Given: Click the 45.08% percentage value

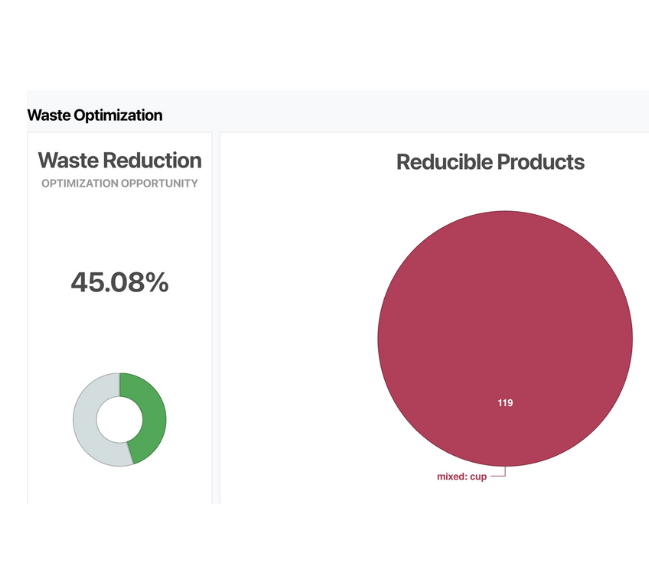Looking at the screenshot, I should [x=119, y=283].
